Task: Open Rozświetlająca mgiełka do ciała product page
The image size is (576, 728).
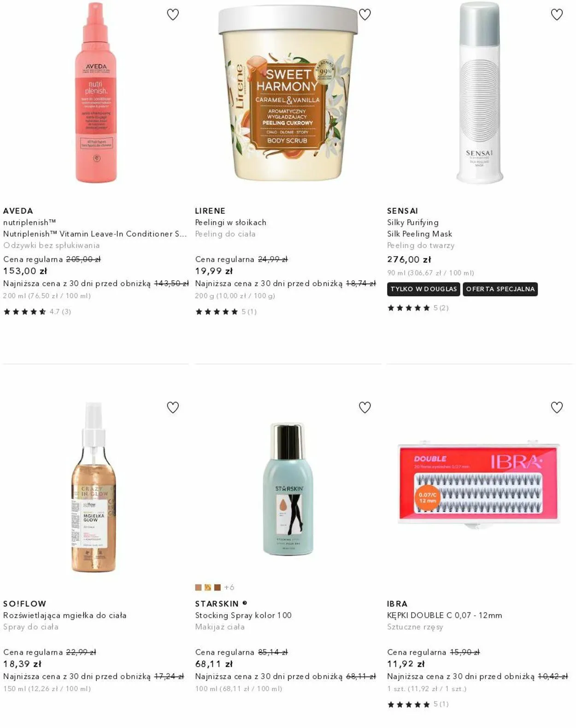Action: 65,615
